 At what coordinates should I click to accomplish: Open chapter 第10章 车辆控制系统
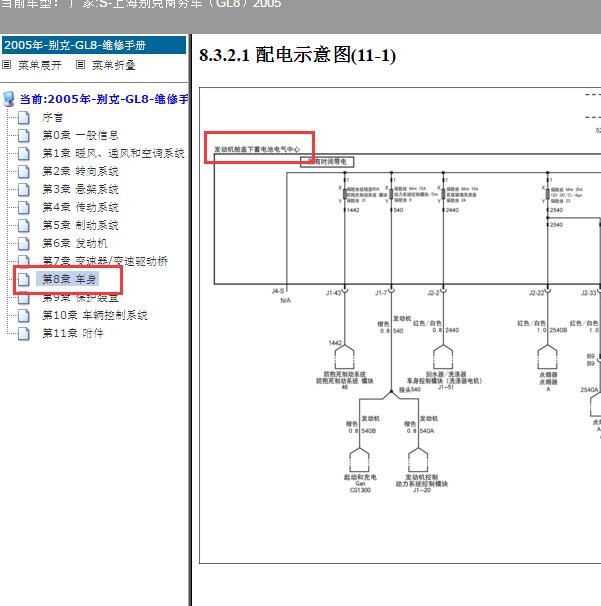pos(95,315)
